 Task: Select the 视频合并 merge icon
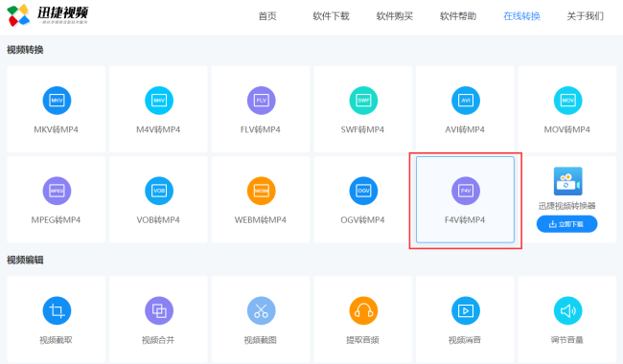click(x=159, y=310)
